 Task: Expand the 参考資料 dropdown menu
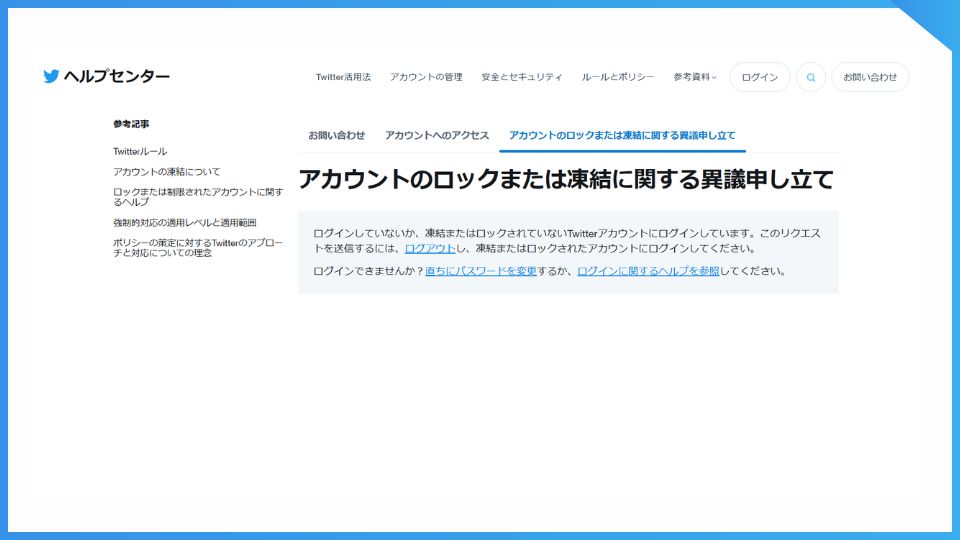coord(695,77)
